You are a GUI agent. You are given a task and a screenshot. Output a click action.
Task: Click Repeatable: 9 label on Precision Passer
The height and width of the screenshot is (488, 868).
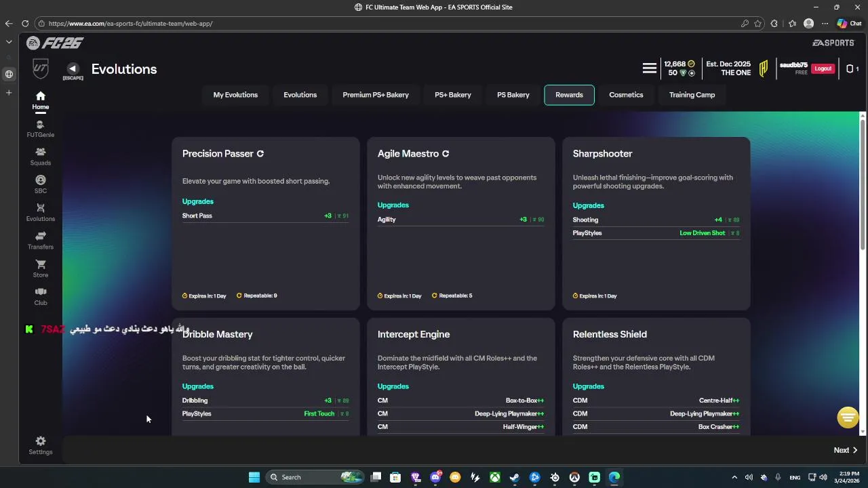256,296
